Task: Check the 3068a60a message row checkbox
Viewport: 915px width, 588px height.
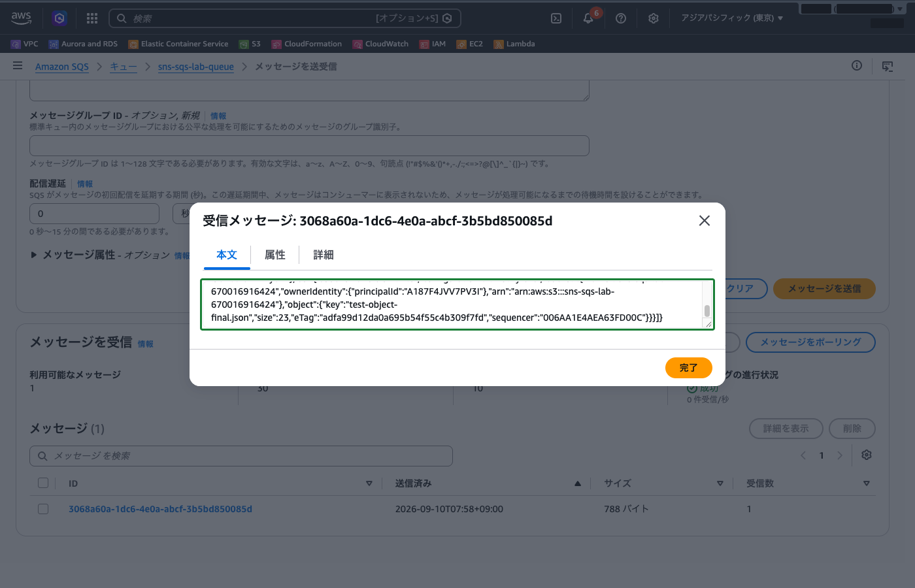Action: [43, 509]
